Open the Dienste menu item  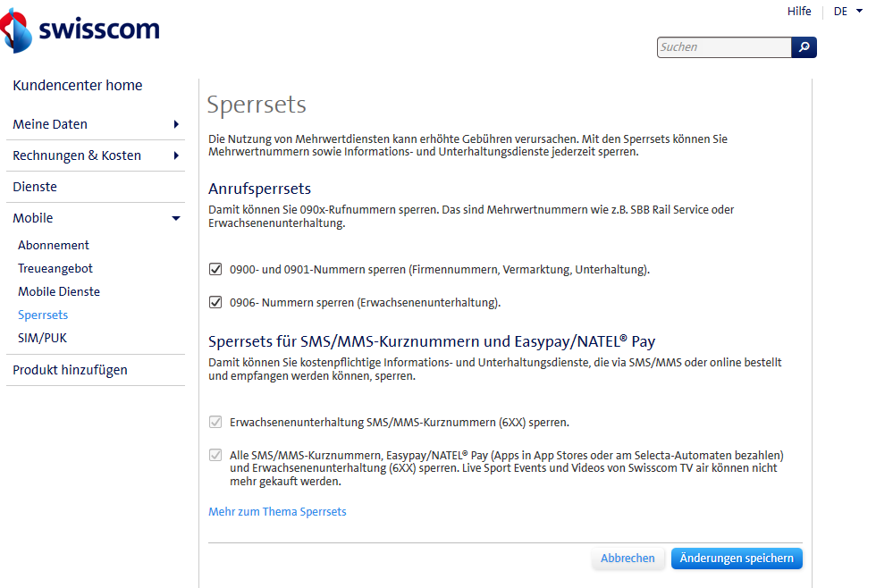pyautogui.click(x=35, y=187)
